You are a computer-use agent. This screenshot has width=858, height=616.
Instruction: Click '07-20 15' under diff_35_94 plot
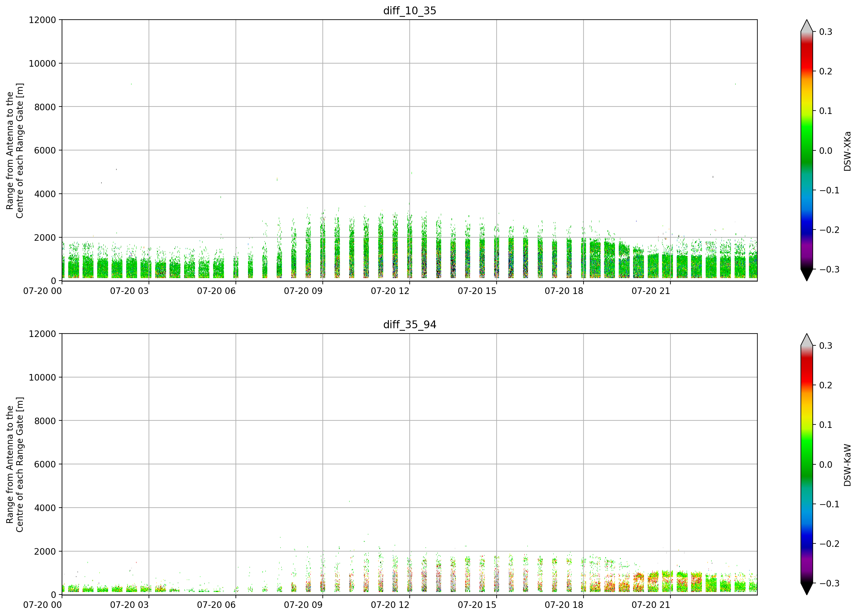click(477, 605)
